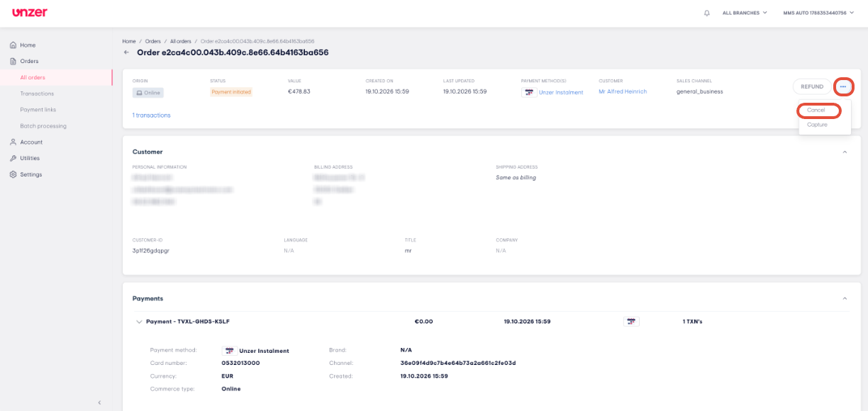Click the Home house icon
868x411 pixels.
pyautogui.click(x=13, y=45)
